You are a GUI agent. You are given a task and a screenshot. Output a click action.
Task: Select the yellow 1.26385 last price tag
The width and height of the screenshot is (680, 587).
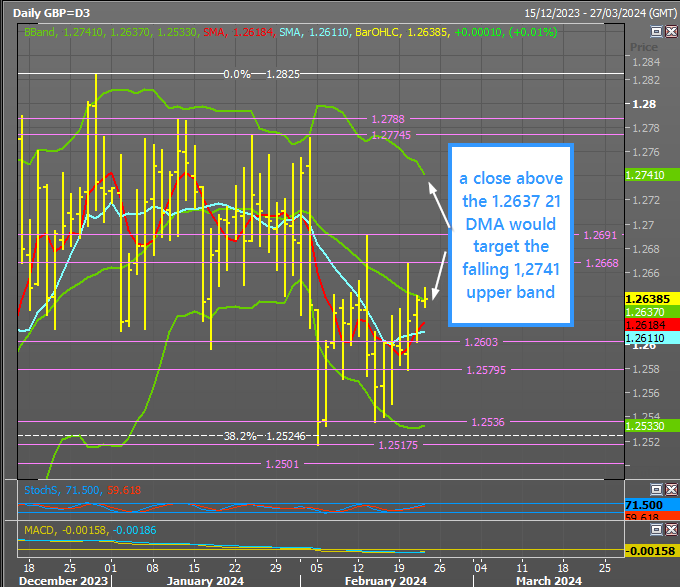click(652, 299)
